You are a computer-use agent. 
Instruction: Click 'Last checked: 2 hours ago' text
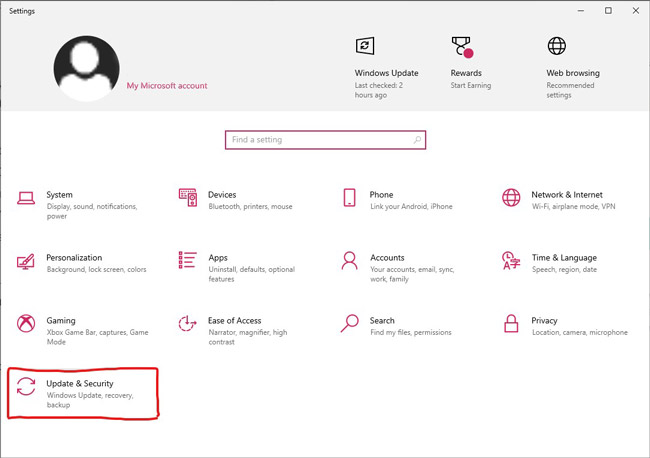[x=378, y=90]
